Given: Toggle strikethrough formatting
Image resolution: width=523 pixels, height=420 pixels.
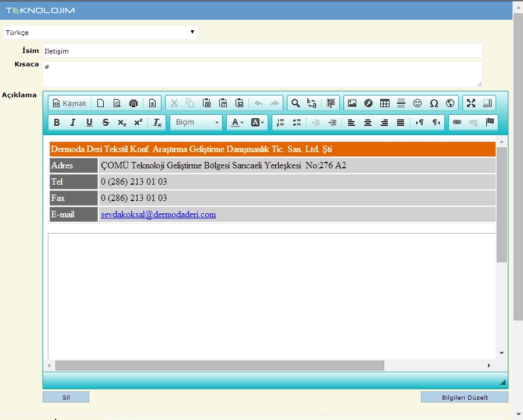Looking at the screenshot, I should (x=106, y=122).
